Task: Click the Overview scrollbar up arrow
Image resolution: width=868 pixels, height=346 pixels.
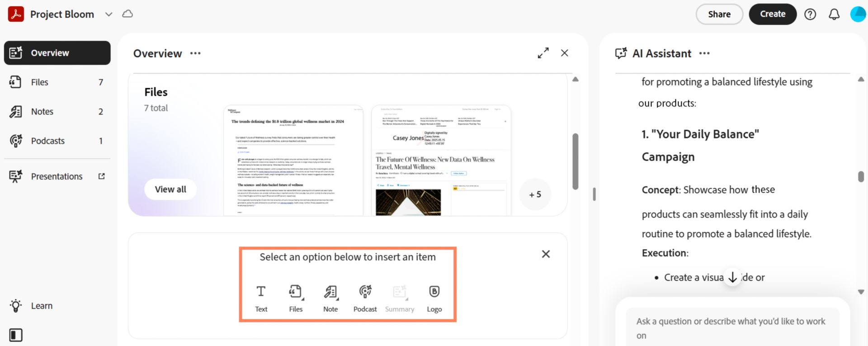Action: coord(576,79)
